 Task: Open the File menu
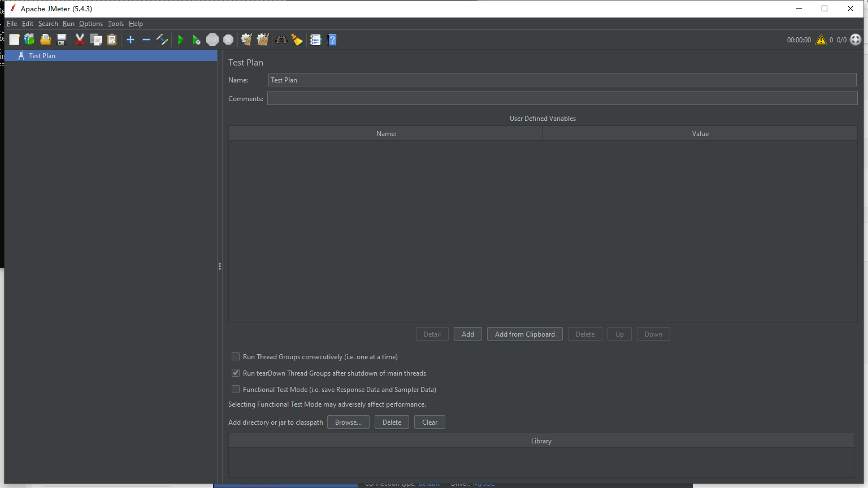point(12,24)
